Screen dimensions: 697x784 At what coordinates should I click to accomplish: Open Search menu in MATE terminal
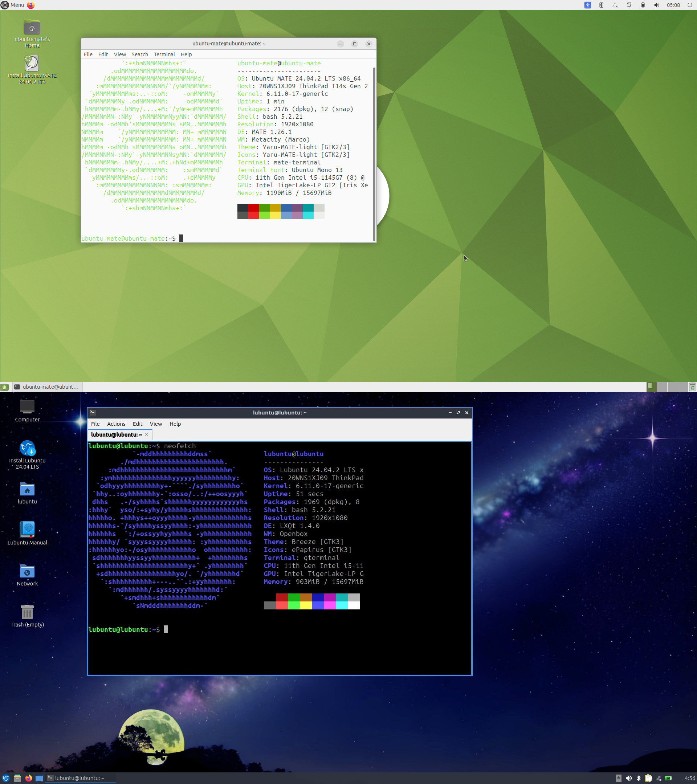click(x=140, y=54)
